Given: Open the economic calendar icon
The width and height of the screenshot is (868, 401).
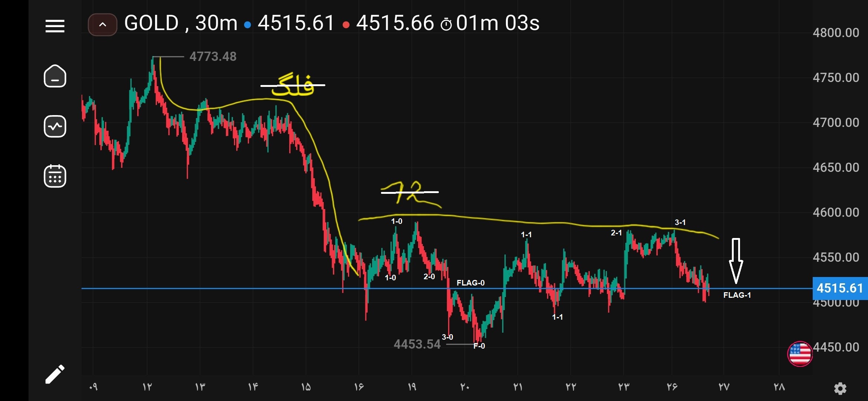Looking at the screenshot, I should click(x=55, y=176).
